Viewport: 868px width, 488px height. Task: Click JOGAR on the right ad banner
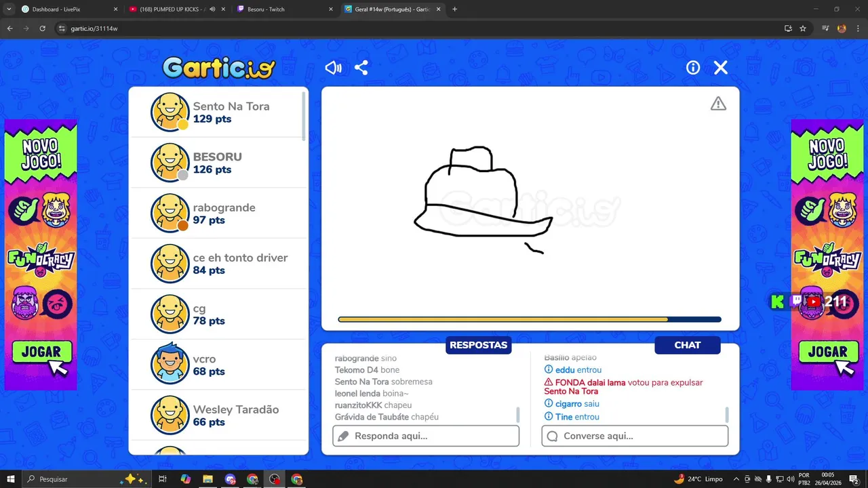[x=827, y=352]
